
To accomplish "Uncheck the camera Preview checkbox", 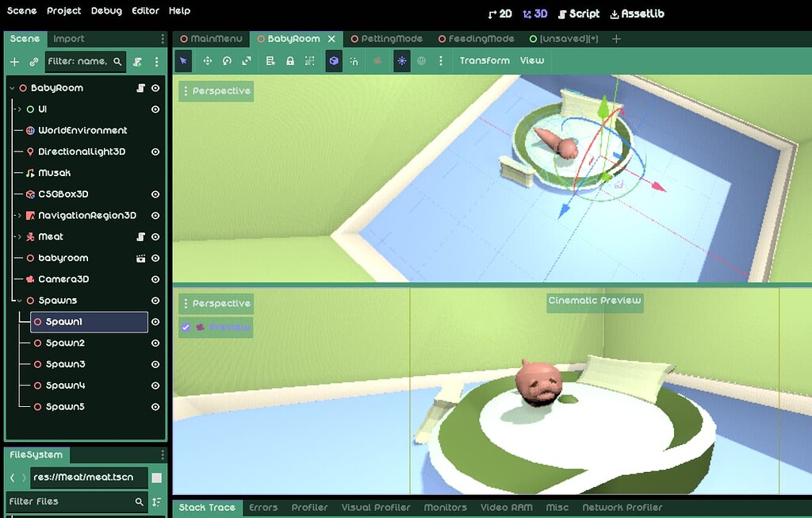I will 186,328.
